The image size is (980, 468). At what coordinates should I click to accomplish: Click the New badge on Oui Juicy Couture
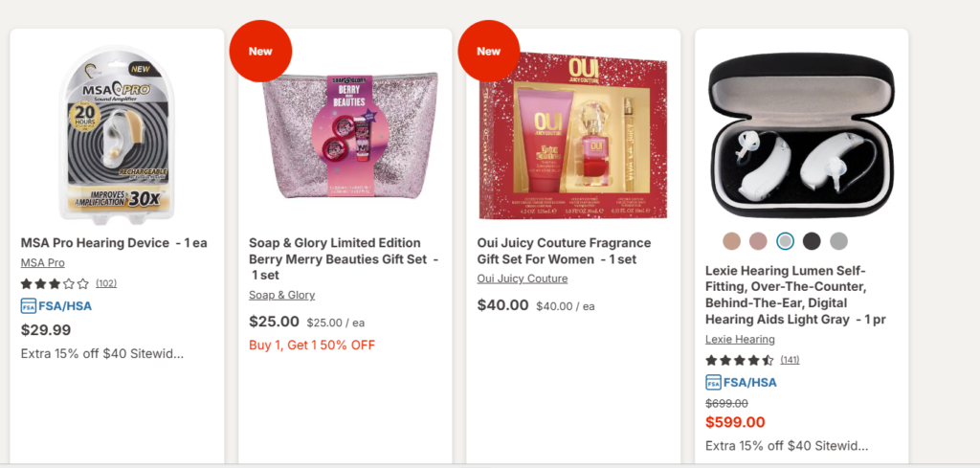[x=489, y=52]
